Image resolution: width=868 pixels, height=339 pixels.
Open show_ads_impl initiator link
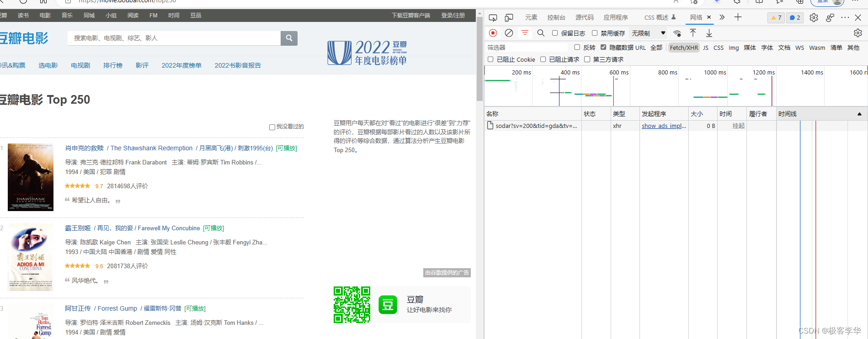[664, 126]
